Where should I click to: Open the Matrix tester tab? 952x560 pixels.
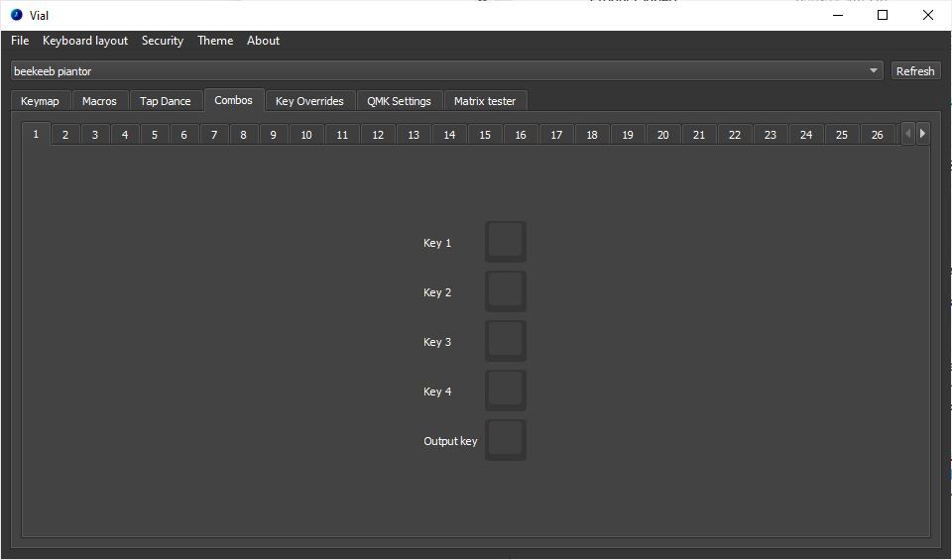coord(485,101)
